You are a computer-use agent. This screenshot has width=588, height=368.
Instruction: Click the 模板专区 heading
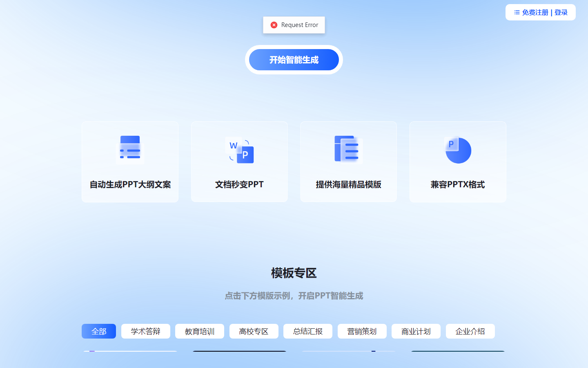point(294,273)
